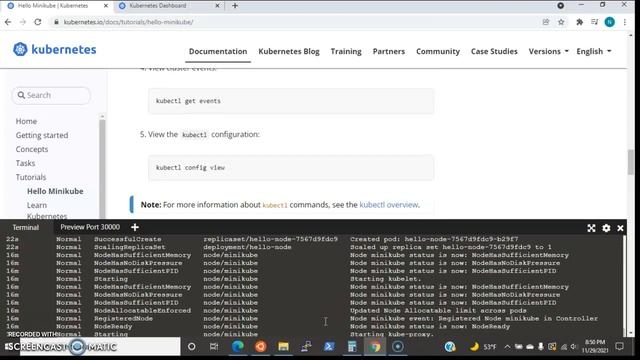Open PowerShell from taskbar
640x360 pixels.
[x=329, y=347]
